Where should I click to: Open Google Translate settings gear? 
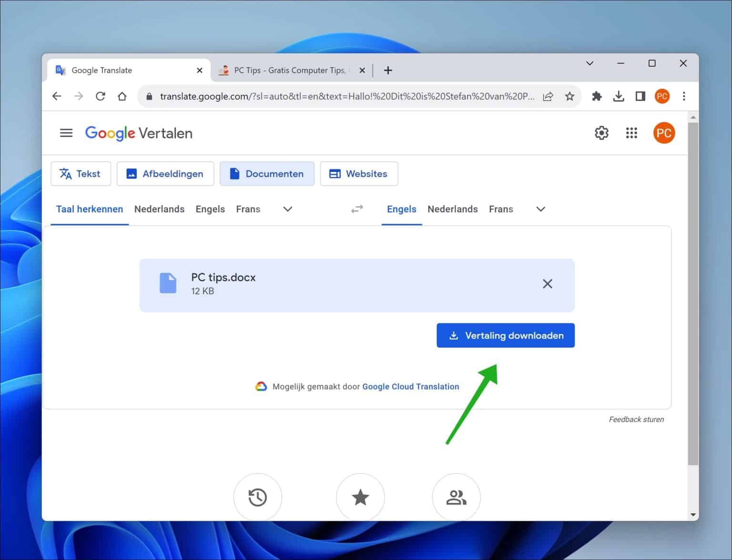(x=601, y=133)
